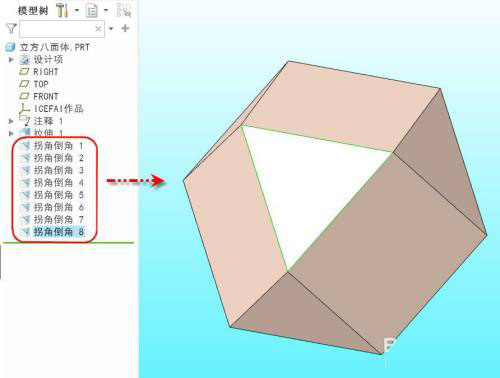Open the search options dropdown arrow
The width and height of the screenshot is (500, 378).
[x=111, y=29]
